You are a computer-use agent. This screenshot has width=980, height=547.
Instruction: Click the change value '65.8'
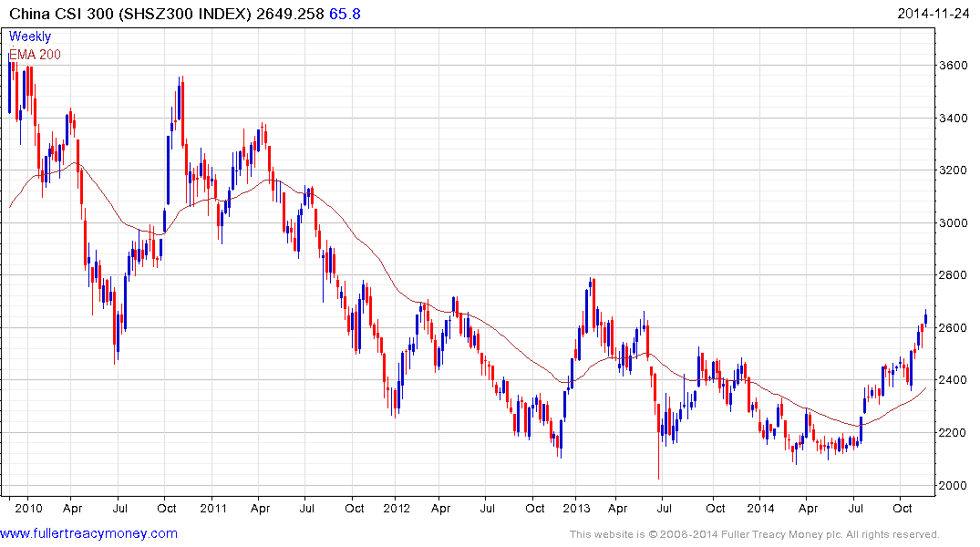tap(345, 14)
